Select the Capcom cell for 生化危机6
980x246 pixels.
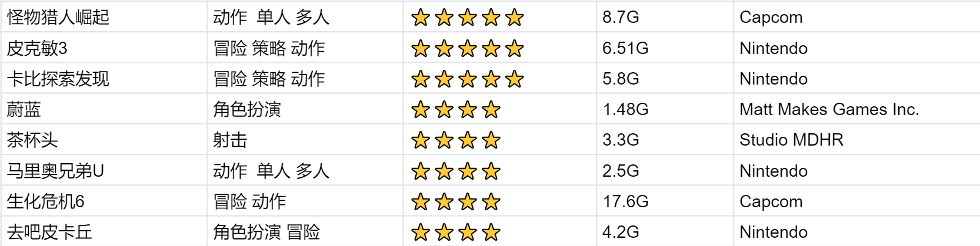click(x=771, y=201)
